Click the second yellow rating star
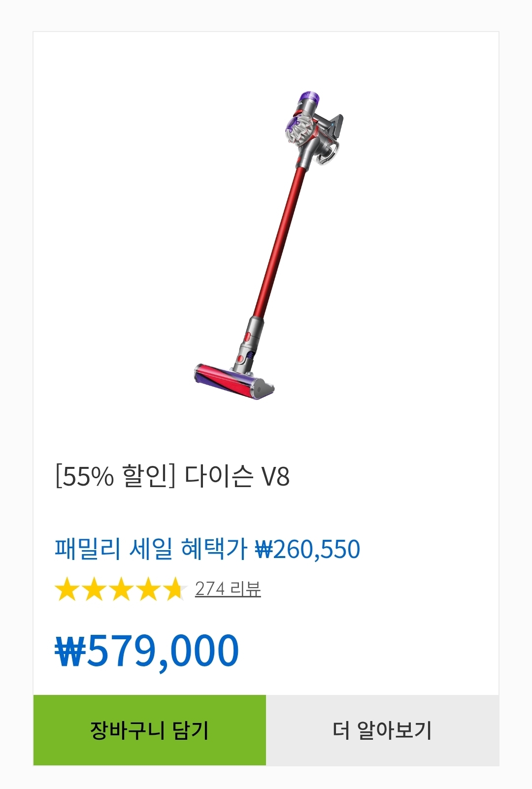Viewport: 532px width, 789px height. click(94, 589)
